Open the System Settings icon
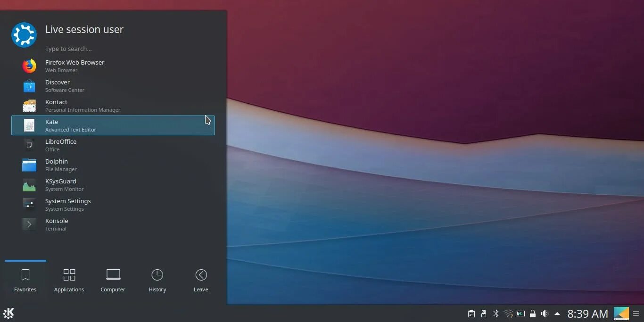 (x=29, y=205)
